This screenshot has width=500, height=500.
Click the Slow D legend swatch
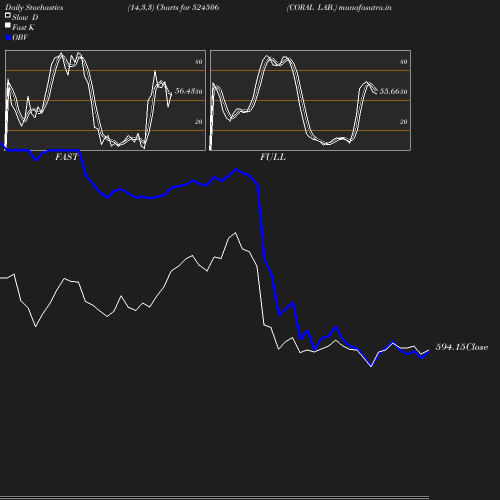pos(8,15)
